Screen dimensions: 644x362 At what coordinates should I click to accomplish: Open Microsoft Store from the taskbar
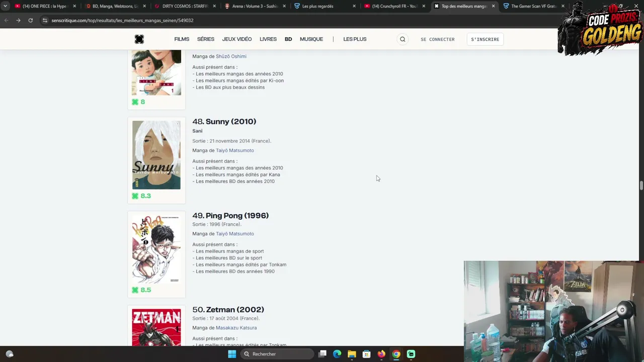coord(367,354)
